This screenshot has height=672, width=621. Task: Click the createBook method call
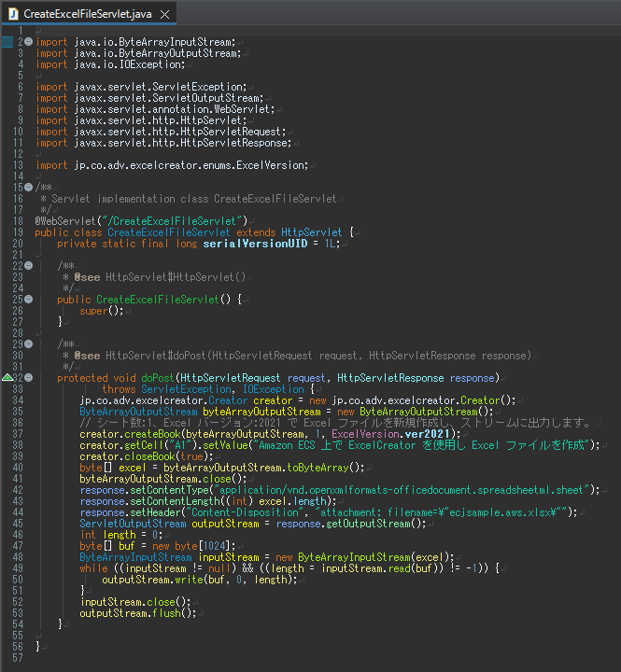pos(152,434)
